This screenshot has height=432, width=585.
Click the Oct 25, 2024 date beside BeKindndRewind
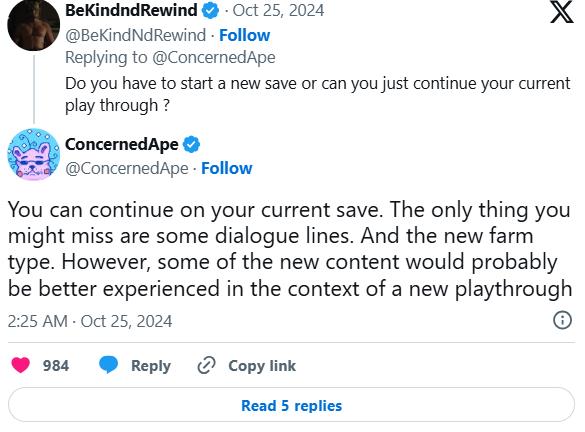click(278, 10)
